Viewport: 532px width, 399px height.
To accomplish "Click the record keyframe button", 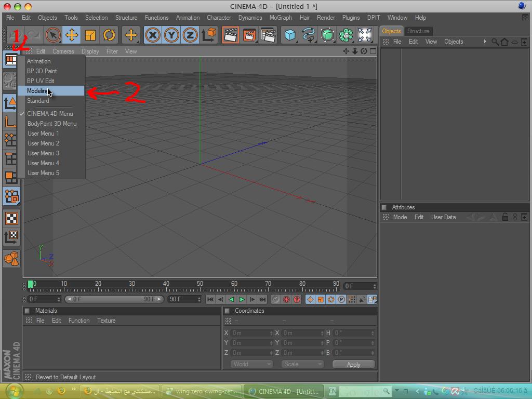I will pyautogui.click(x=275, y=299).
